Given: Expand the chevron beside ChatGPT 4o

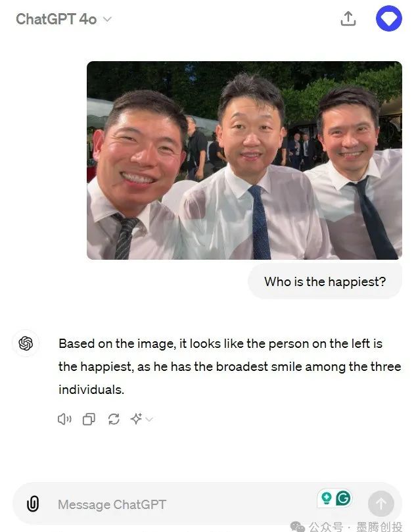Looking at the screenshot, I should 107,19.
